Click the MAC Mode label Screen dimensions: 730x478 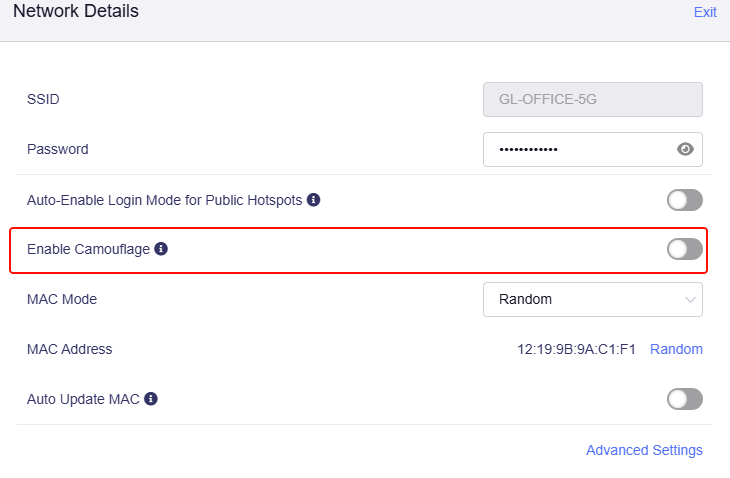click(x=62, y=299)
